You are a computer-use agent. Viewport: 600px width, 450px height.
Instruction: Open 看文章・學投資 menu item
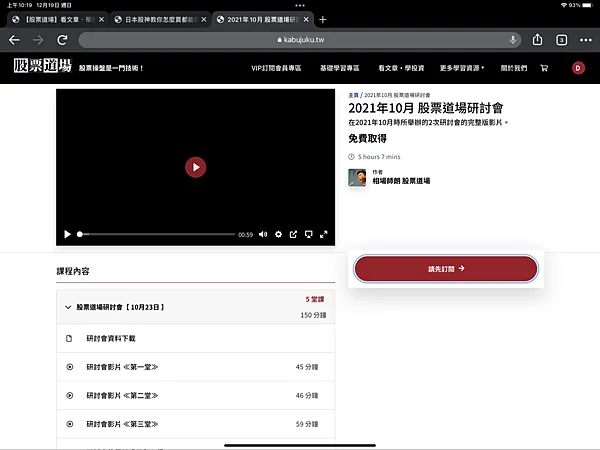(401, 68)
